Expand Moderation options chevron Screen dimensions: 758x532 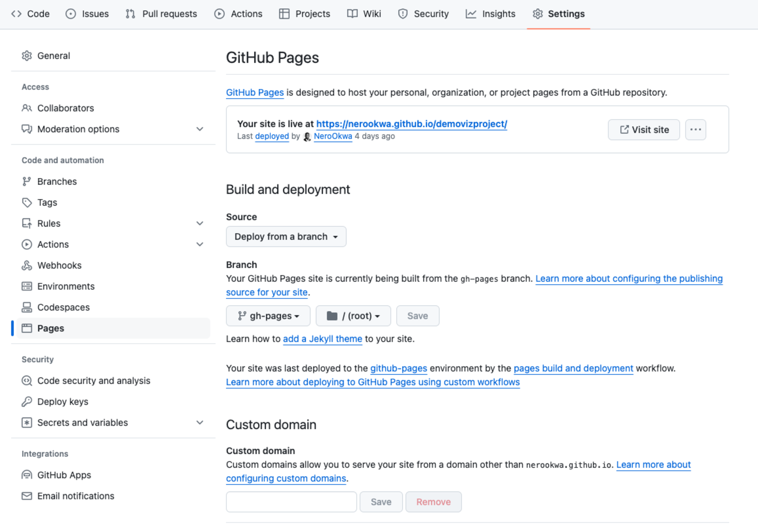(200, 129)
